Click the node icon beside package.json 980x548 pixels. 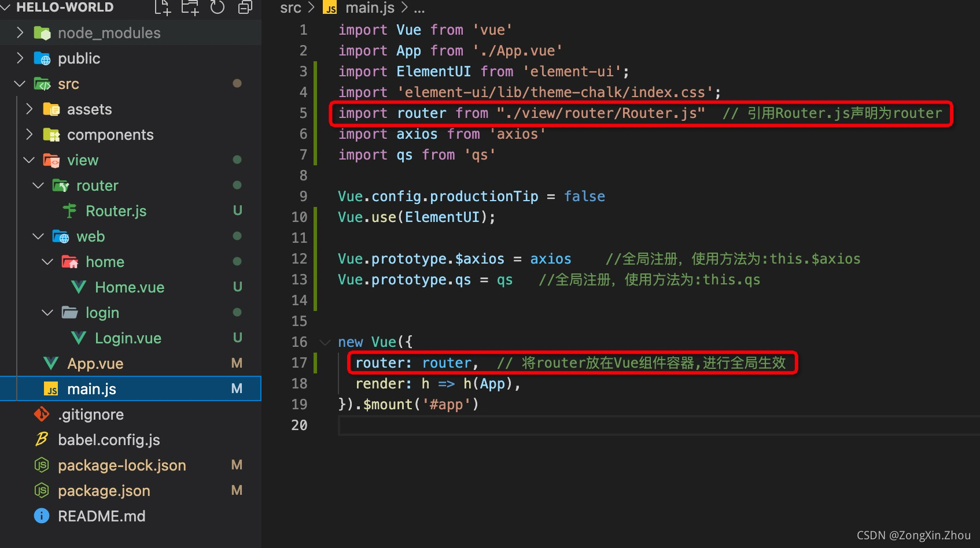[x=42, y=491]
